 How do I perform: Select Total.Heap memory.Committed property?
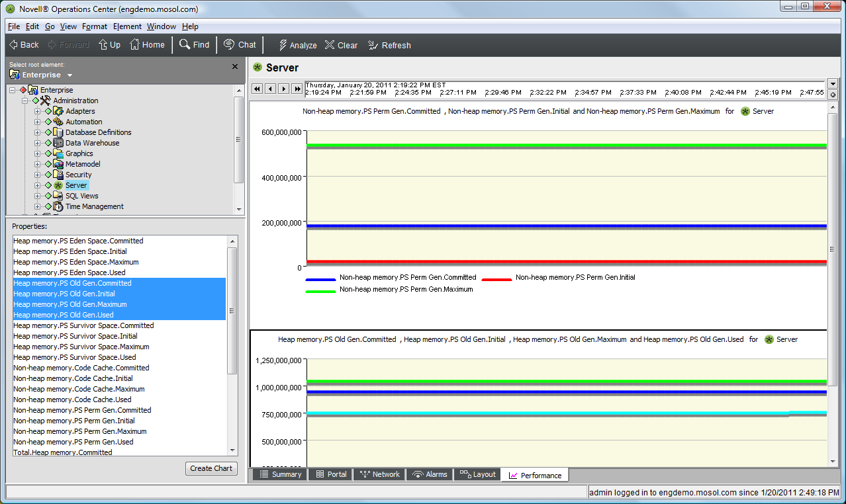(x=119, y=452)
